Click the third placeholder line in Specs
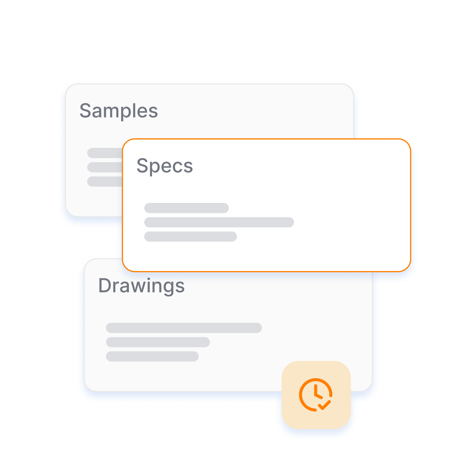This screenshot has width=476, height=476. click(x=191, y=237)
